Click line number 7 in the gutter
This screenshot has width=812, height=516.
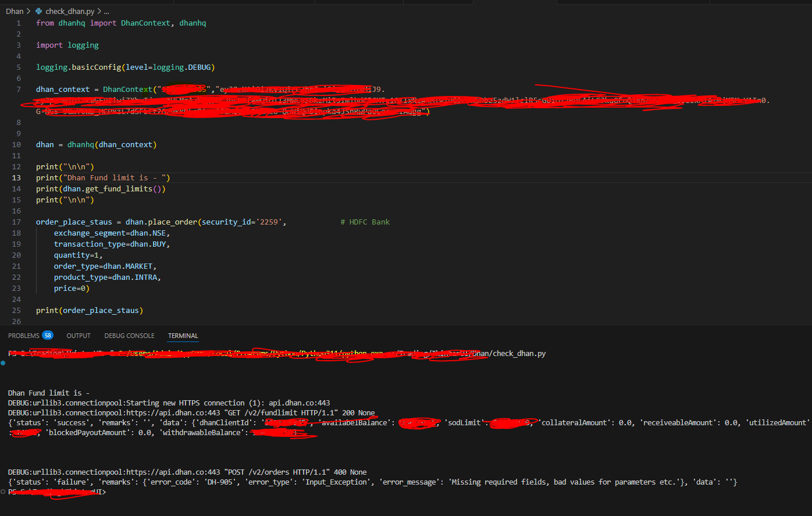pyautogui.click(x=19, y=89)
